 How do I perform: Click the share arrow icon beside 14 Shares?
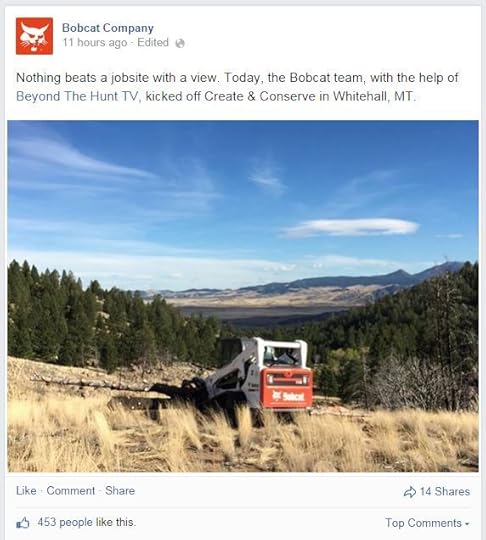click(410, 492)
